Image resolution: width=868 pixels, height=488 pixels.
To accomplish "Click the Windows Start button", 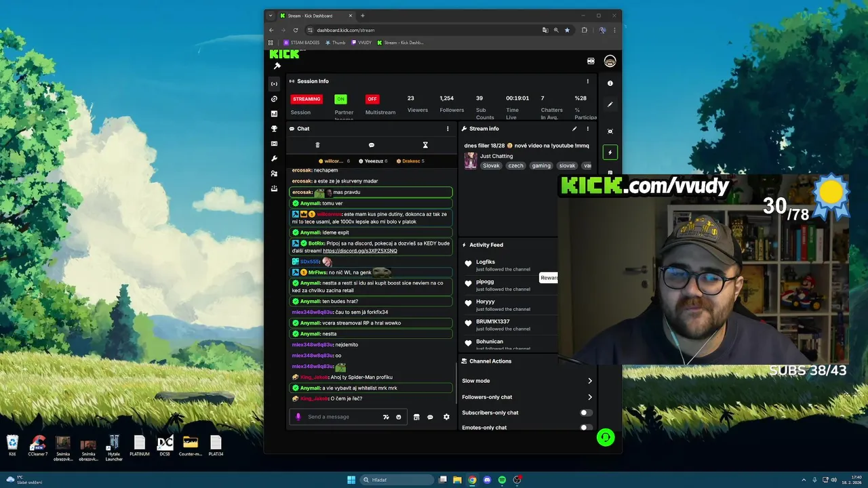I will tap(351, 480).
